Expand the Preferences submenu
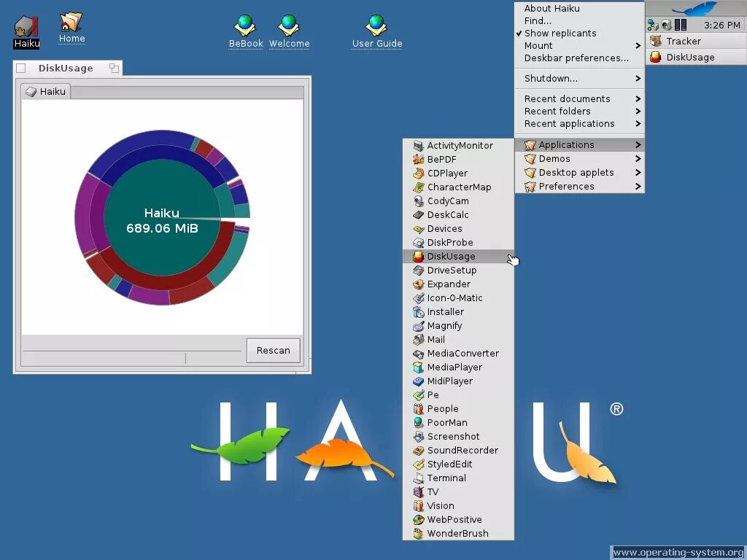The width and height of the screenshot is (747, 560). [579, 186]
